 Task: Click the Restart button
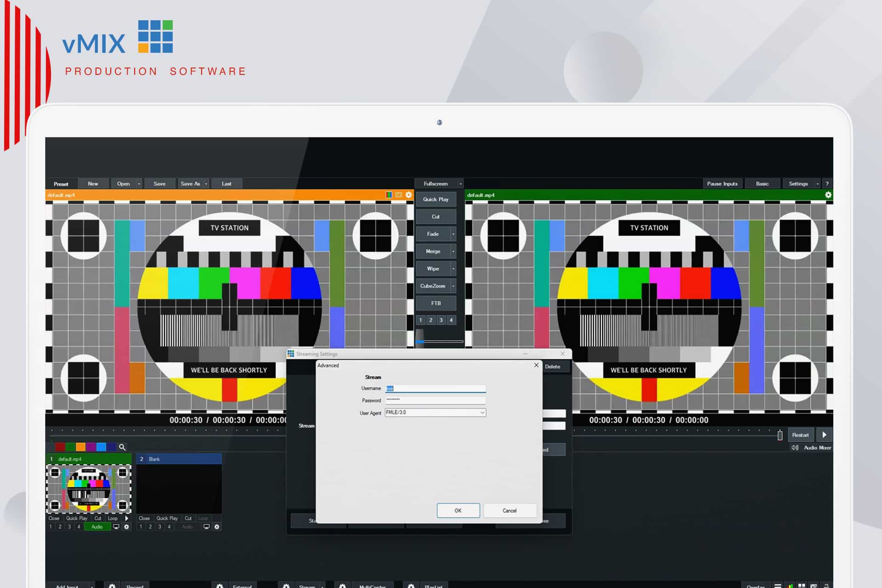800,435
